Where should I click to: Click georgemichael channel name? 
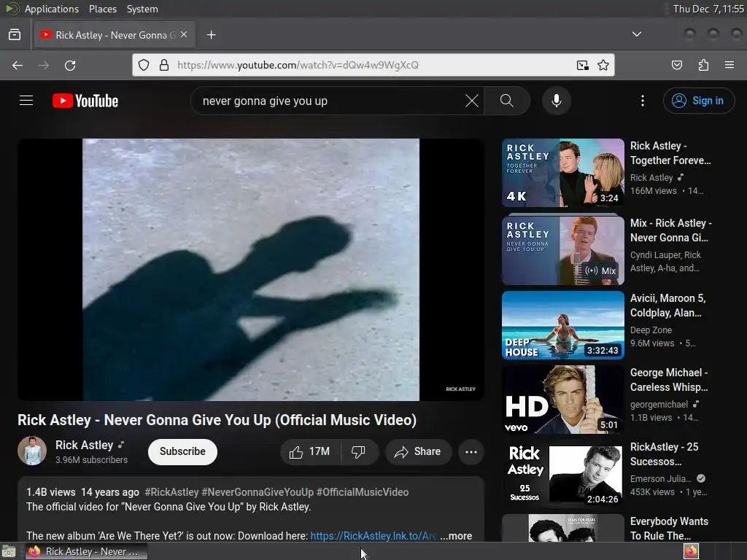(x=659, y=404)
